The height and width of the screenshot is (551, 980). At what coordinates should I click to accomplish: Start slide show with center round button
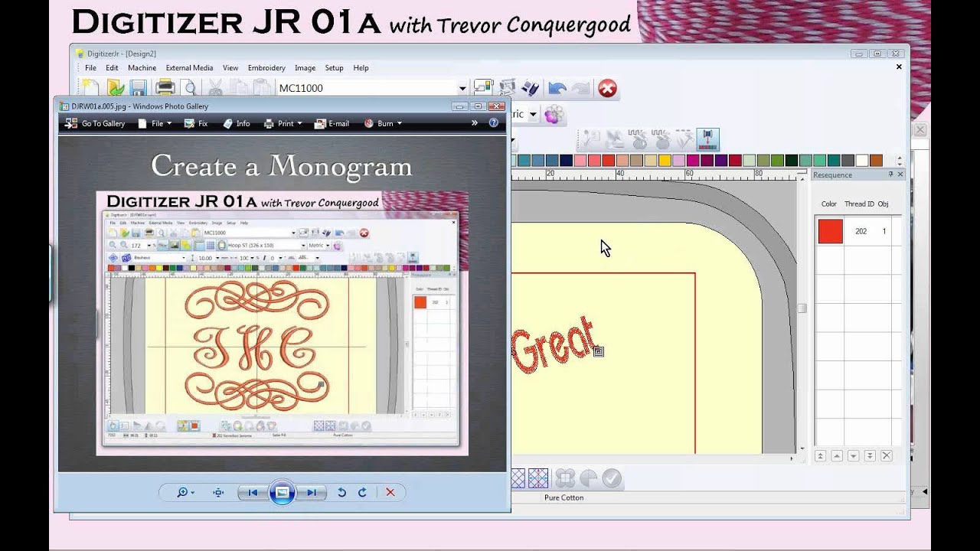pyautogui.click(x=282, y=493)
